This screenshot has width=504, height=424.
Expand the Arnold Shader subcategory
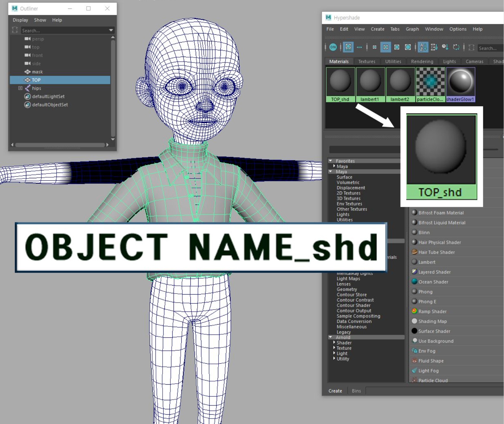pos(334,342)
